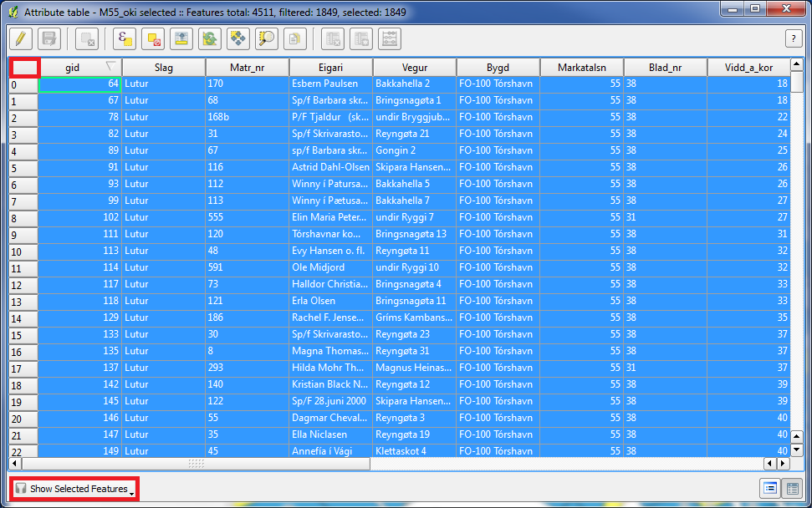Click the delete column icon
The height and width of the screenshot is (508, 812).
(x=333, y=38)
